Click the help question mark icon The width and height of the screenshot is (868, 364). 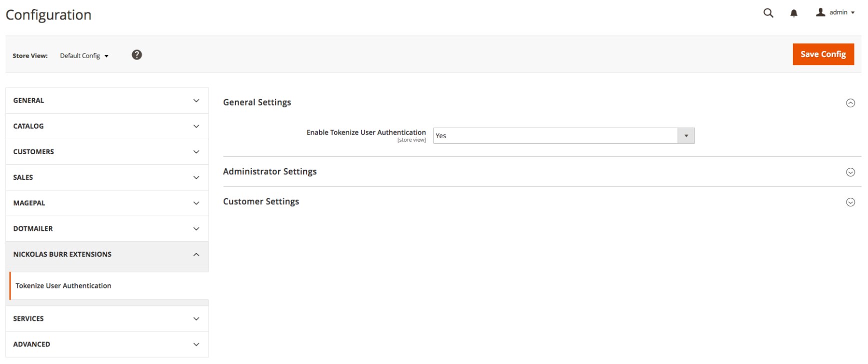(x=136, y=55)
